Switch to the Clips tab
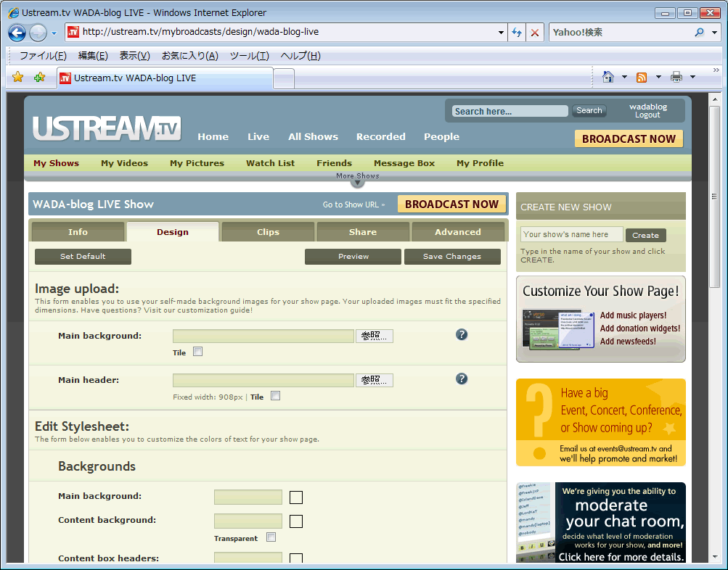This screenshot has width=728, height=570. point(268,232)
